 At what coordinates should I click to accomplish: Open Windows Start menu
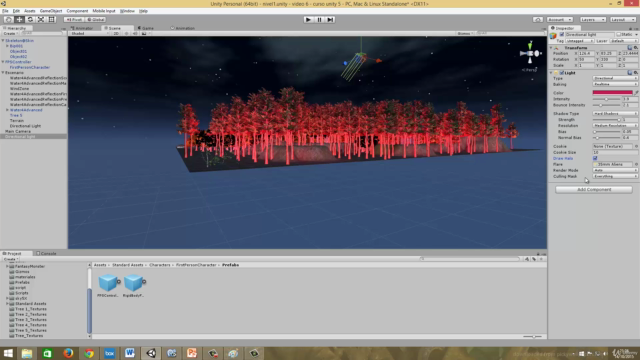(x=8, y=353)
